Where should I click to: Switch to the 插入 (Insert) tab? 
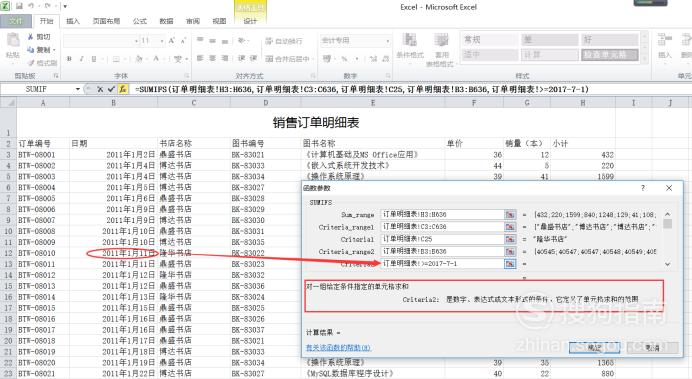tap(72, 21)
